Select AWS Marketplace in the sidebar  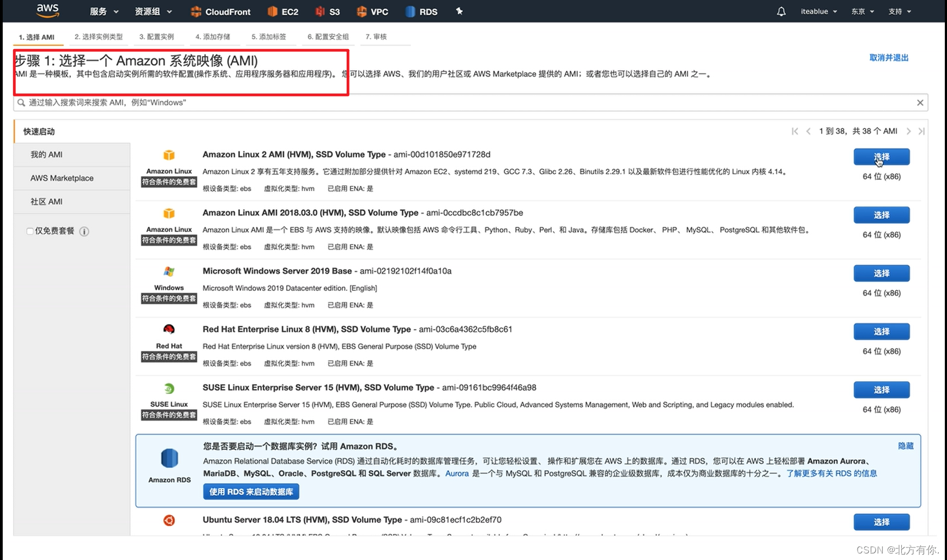pyautogui.click(x=72, y=178)
